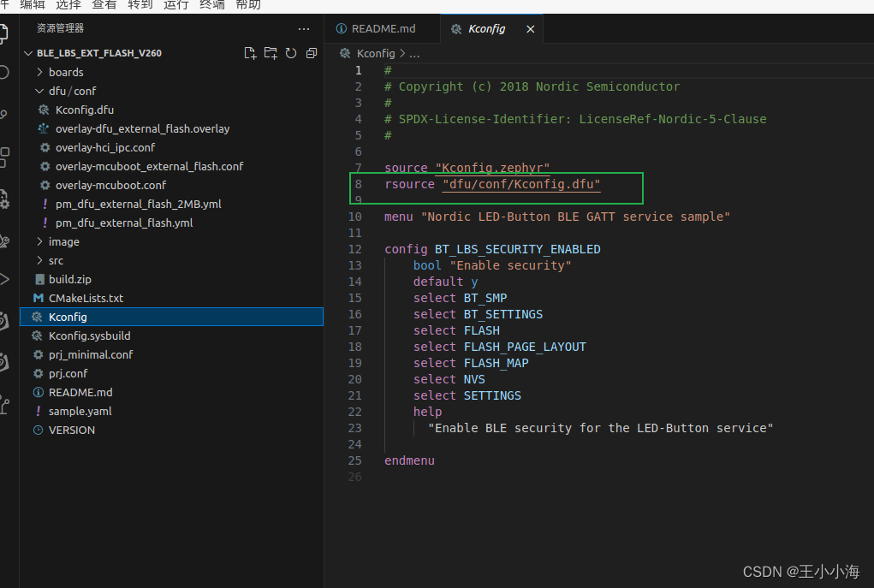Click "select FLASH_PAGE_LAYOUT" on line 18

click(499, 347)
